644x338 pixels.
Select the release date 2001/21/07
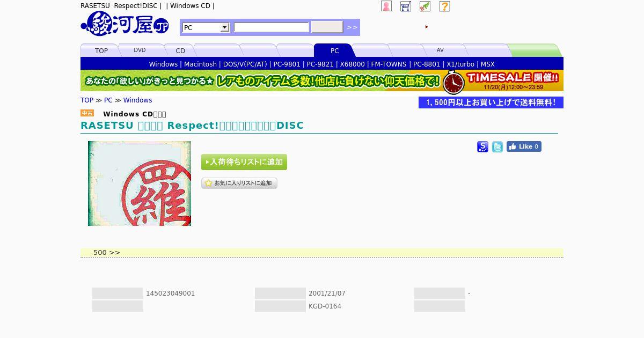327,293
